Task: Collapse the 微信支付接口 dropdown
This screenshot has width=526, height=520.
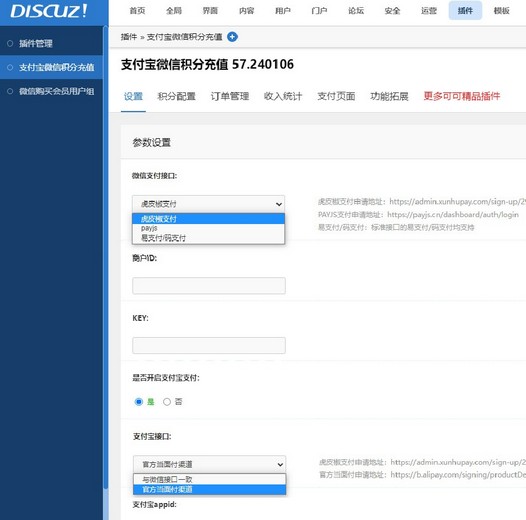Action: (209, 204)
